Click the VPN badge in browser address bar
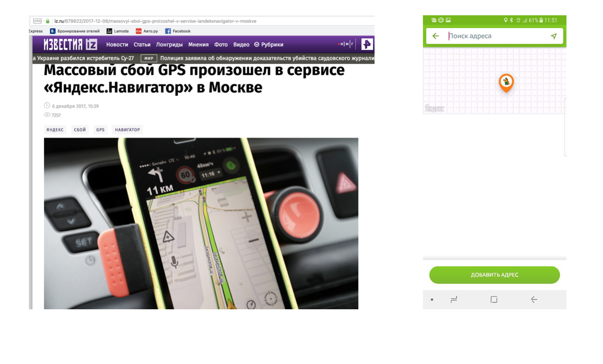Image resolution: width=603 pixels, height=364 pixels. click(37, 21)
